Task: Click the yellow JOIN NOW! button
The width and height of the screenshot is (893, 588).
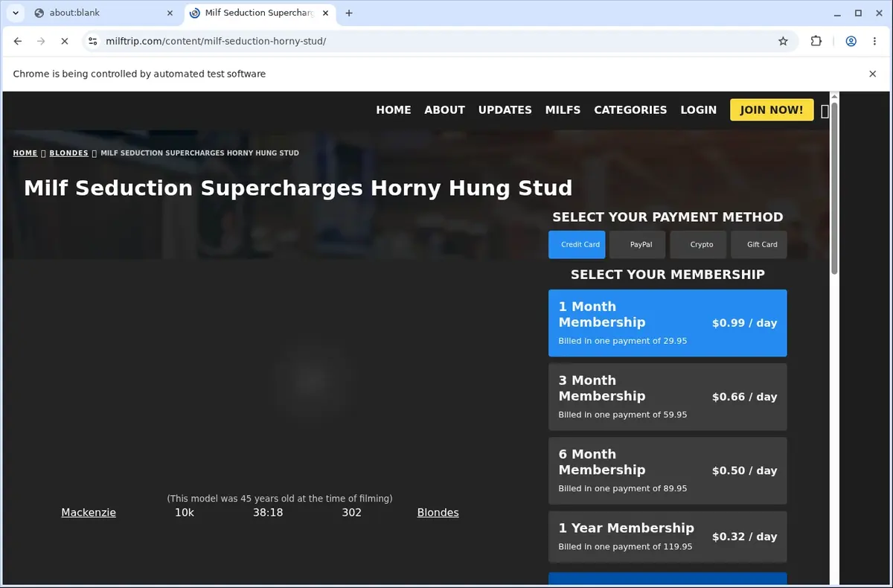Action: coord(772,109)
